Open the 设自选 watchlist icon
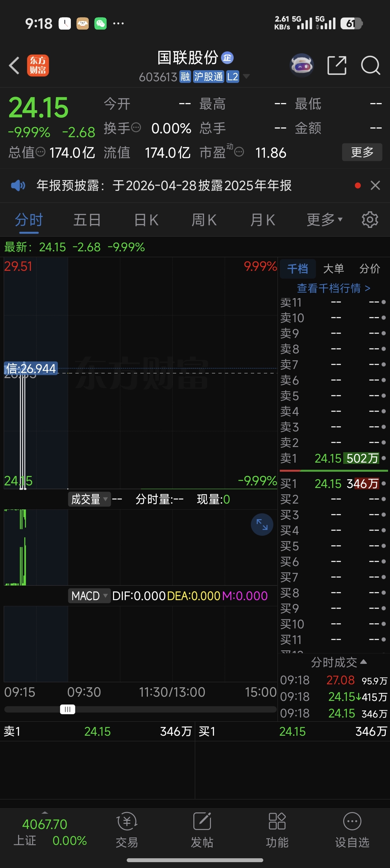This screenshot has width=390, height=868. tap(352, 830)
